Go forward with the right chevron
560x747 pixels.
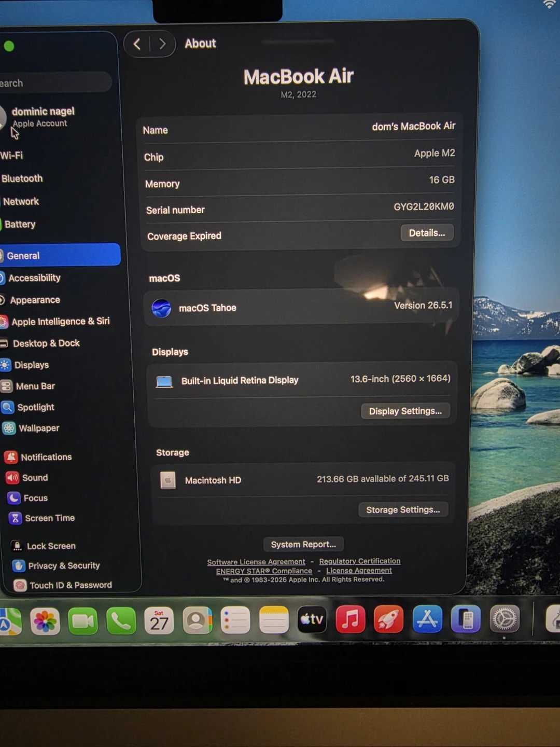(x=162, y=44)
